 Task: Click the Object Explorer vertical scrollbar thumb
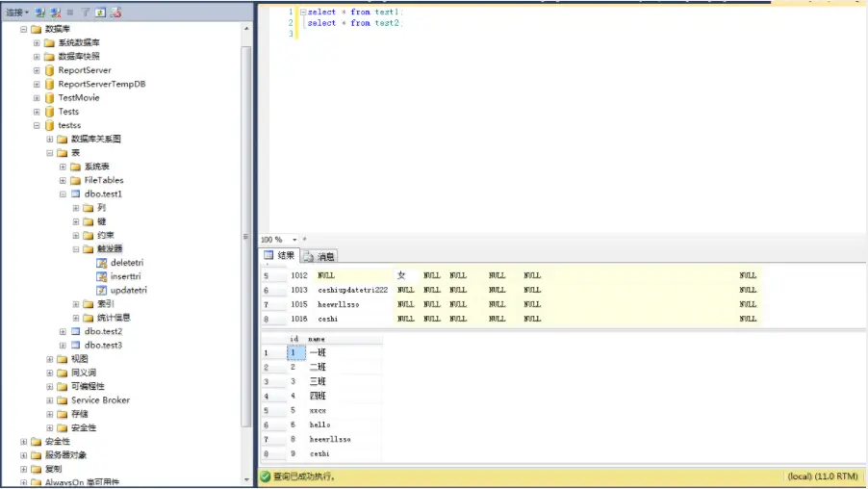click(x=246, y=237)
